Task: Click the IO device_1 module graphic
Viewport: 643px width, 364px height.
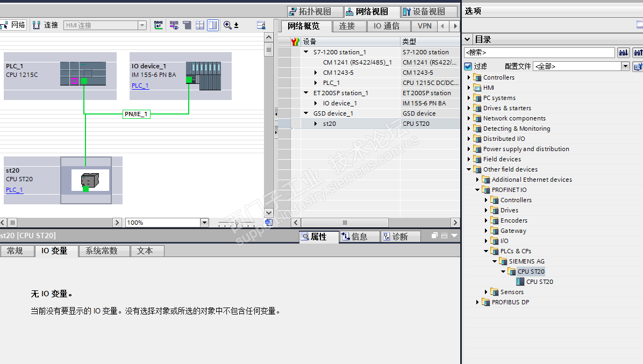Action: (204, 76)
